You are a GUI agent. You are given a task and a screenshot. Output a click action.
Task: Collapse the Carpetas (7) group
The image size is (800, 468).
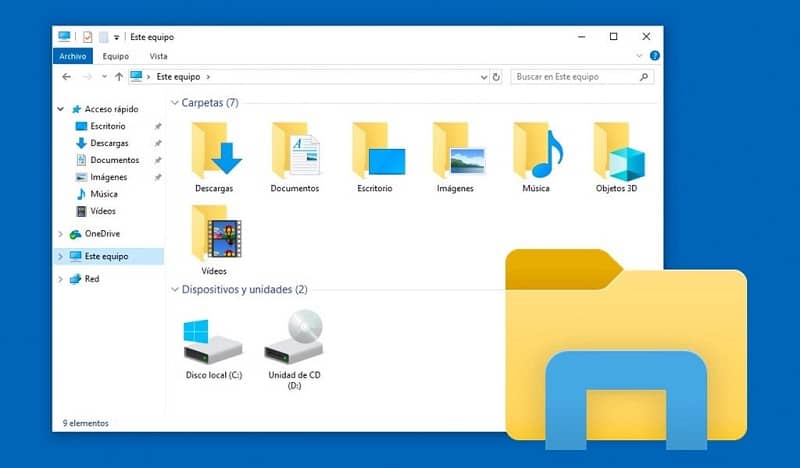pyautogui.click(x=174, y=103)
